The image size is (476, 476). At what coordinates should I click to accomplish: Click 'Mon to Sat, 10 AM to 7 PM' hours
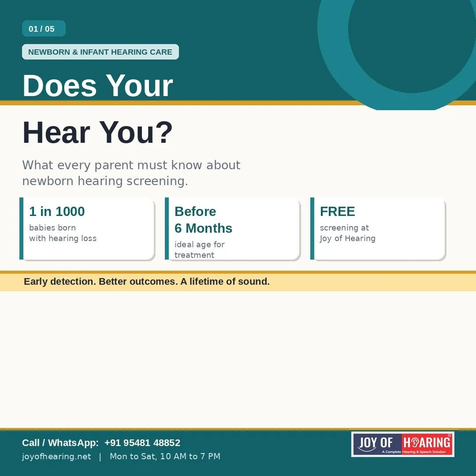(x=165, y=456)
